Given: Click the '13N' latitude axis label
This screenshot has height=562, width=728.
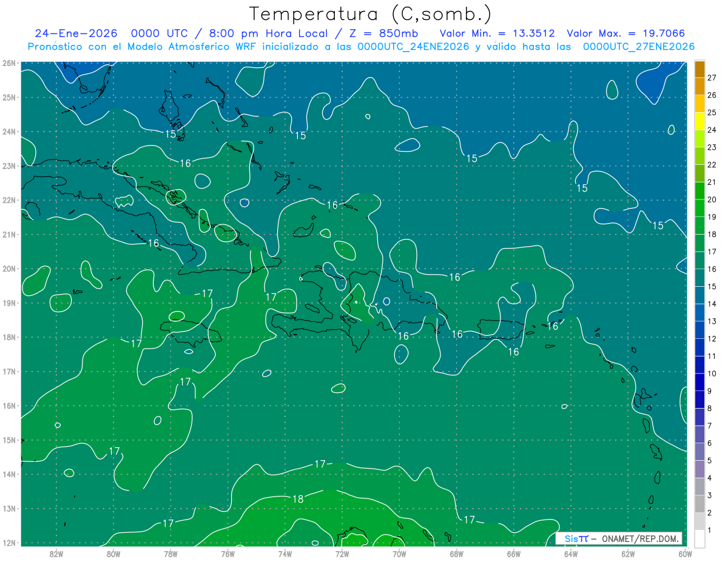Looking at the screenshot, I should [x=8, y=509].
